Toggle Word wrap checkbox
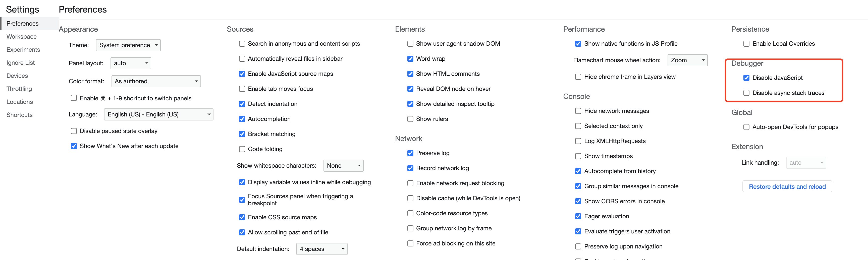The height and width of the screenshot is (260, 868). (x=410, y=59)
